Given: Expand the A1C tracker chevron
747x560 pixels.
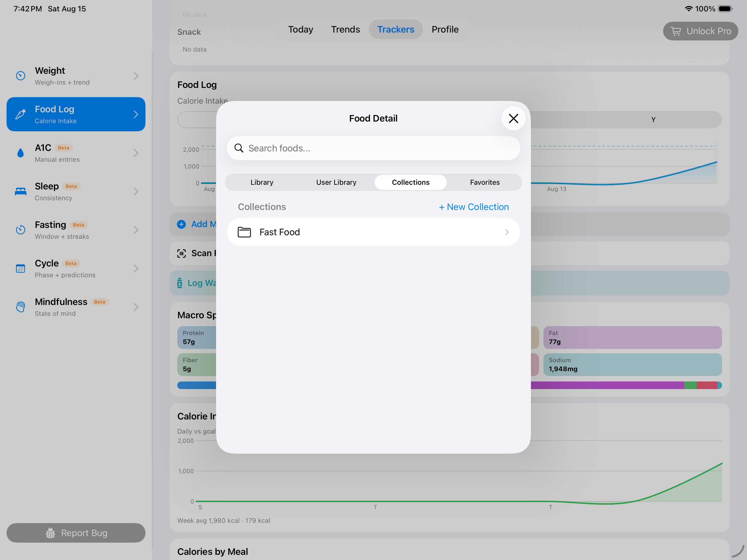Looking at the screenshot, I should tap(136, 153).
